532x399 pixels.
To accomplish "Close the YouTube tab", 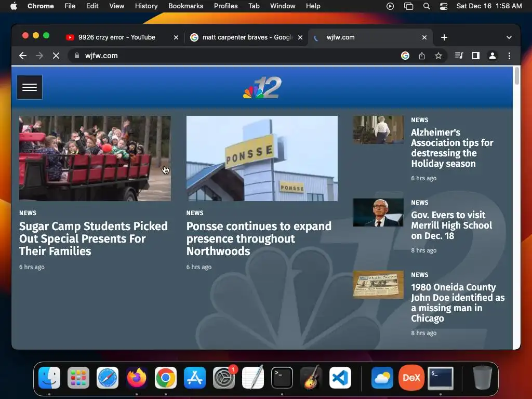I will click(x=176, y=37).
